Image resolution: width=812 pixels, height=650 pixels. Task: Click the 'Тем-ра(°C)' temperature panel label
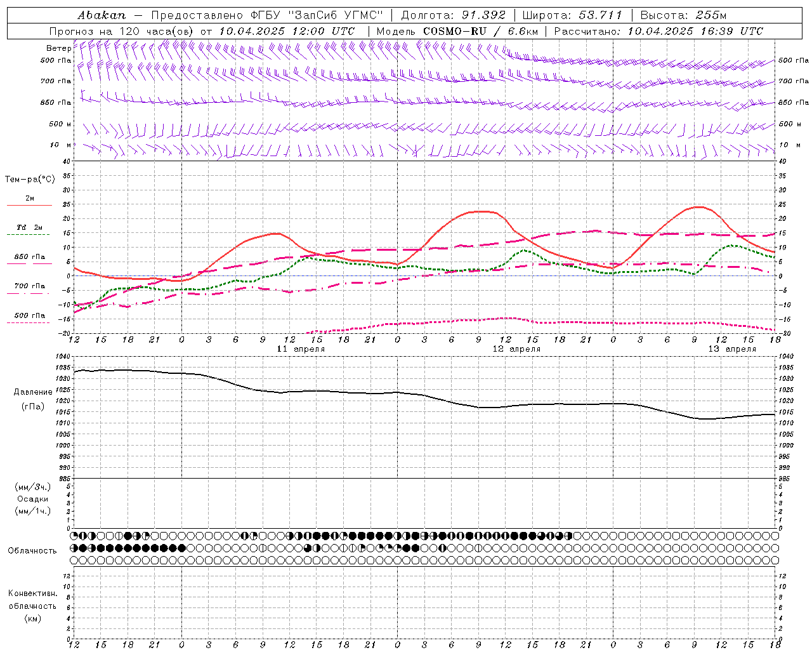(x=30, y=179)
